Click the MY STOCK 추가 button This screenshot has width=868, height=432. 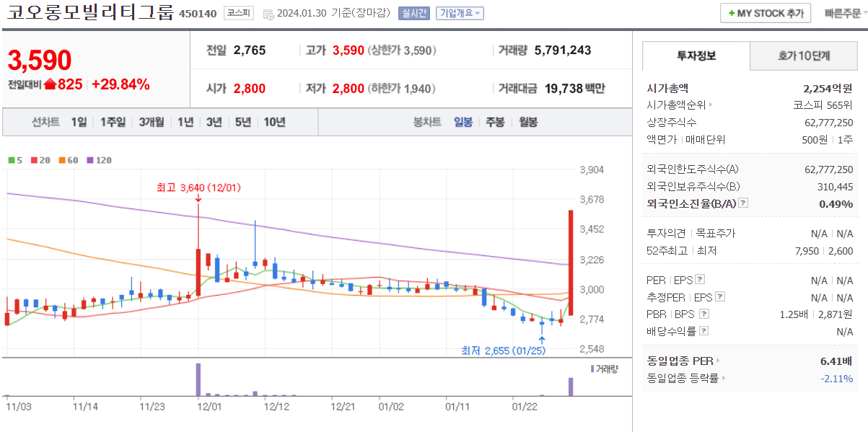[x=766, y=13]
